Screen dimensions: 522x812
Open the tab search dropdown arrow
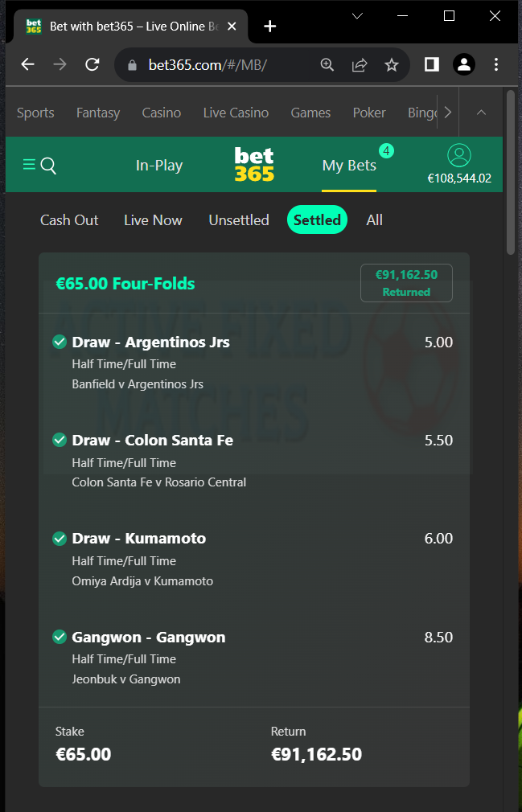[x=357, y=16]
